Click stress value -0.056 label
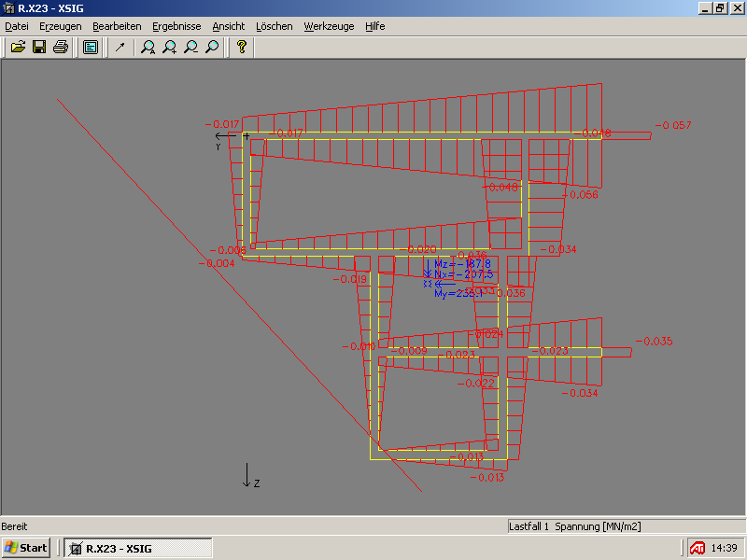Viewport: 747px width, 560px height. (580, 195)
